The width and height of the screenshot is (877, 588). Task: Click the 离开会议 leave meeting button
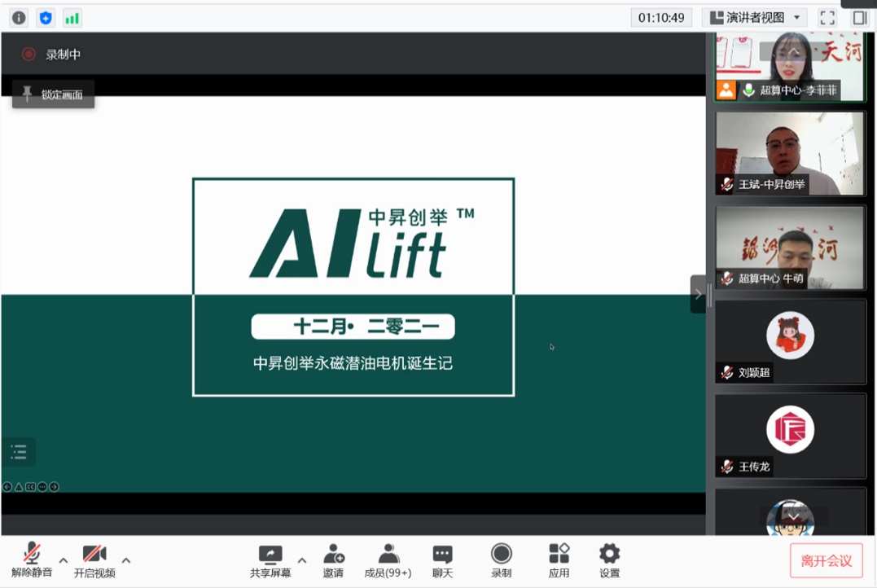point(826,560)
